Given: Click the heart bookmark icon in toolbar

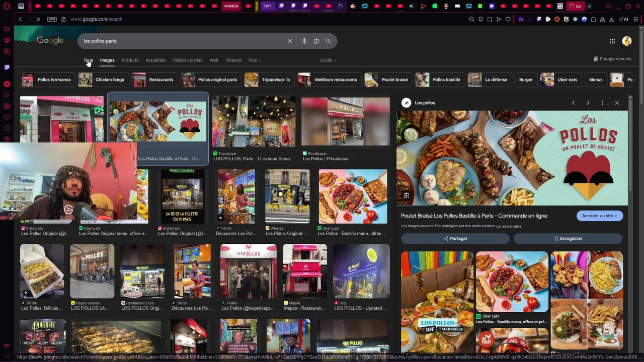Looking at the screenshot, I should pyautogui.click(x=508, y=20).
